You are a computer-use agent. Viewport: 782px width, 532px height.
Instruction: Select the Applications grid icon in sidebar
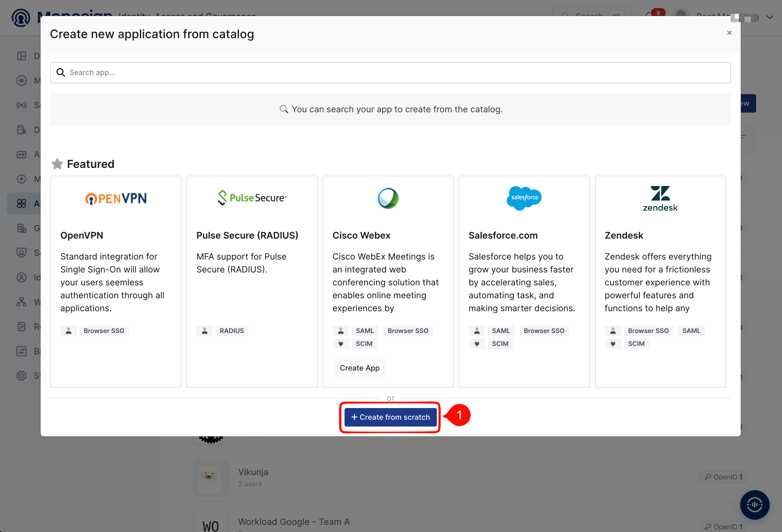(22, 204)
